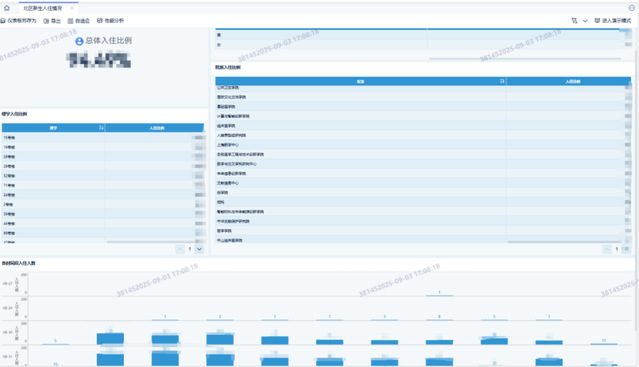Click the 仪表板另存为 save-as icon
This screenshot has width=639, height=367.
tap(3, 21)
